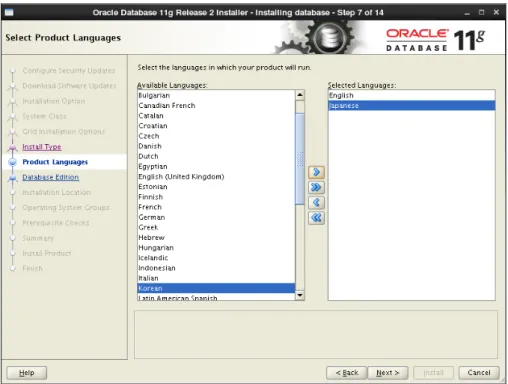
Task: Add all languages with the double right arrow
Action: pos(316,187)
